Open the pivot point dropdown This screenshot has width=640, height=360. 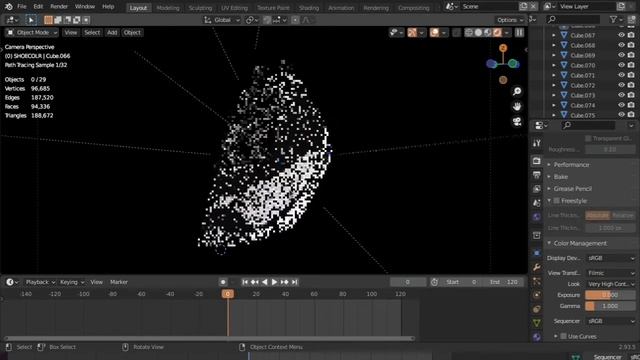tap(251, 20)
